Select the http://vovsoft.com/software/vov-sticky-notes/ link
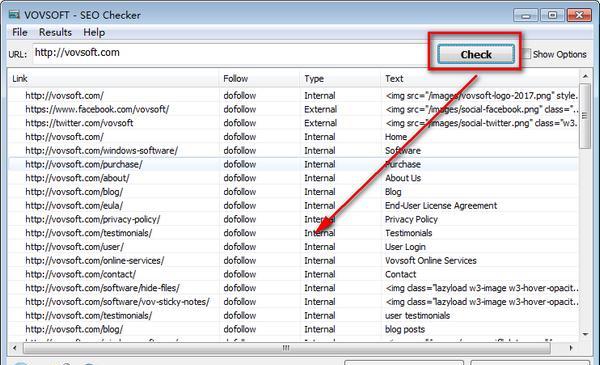 tap(117, 302)
